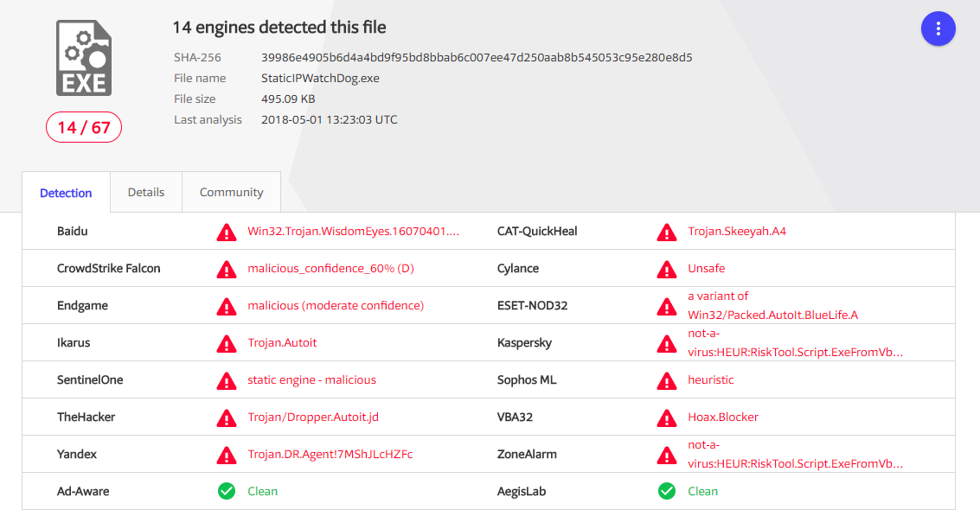Click the warning icon for CrowdStrike Falcon

coord(227,269)
